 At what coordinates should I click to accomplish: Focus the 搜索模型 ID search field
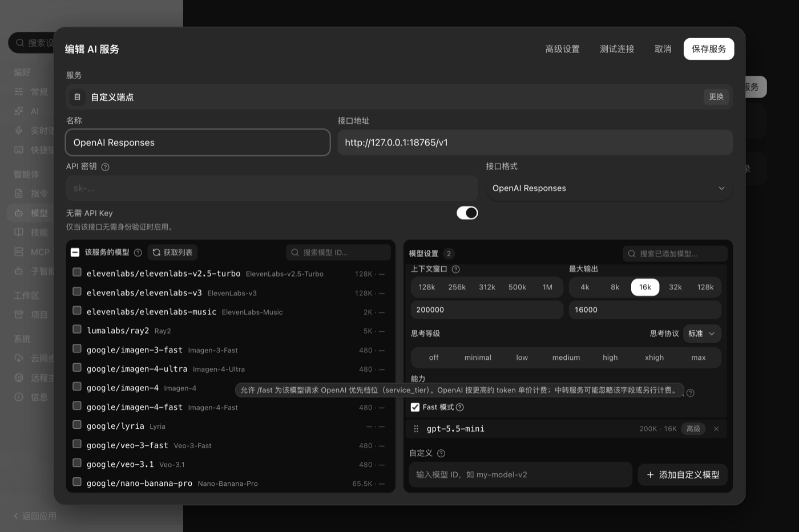coord(338,253)
